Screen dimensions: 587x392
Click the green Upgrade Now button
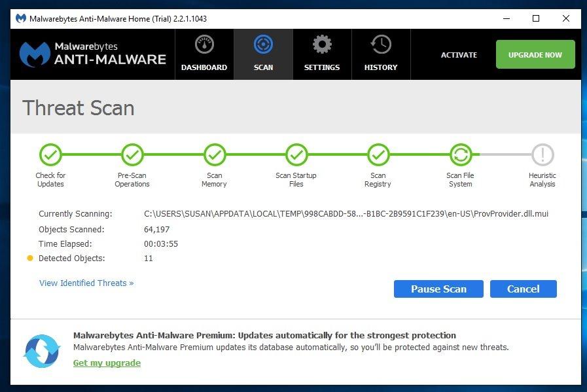(x=535, y=55)
